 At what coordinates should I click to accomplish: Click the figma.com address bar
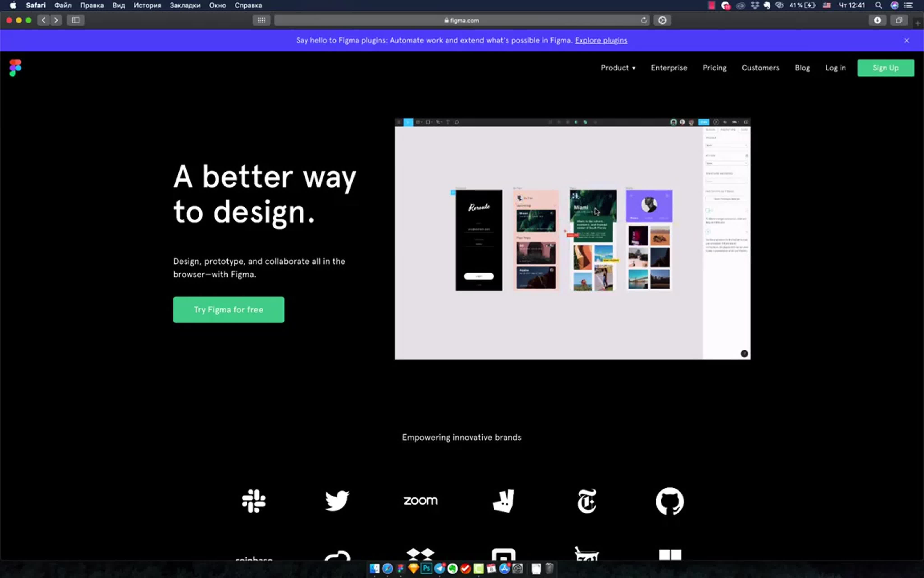(462, 20)
